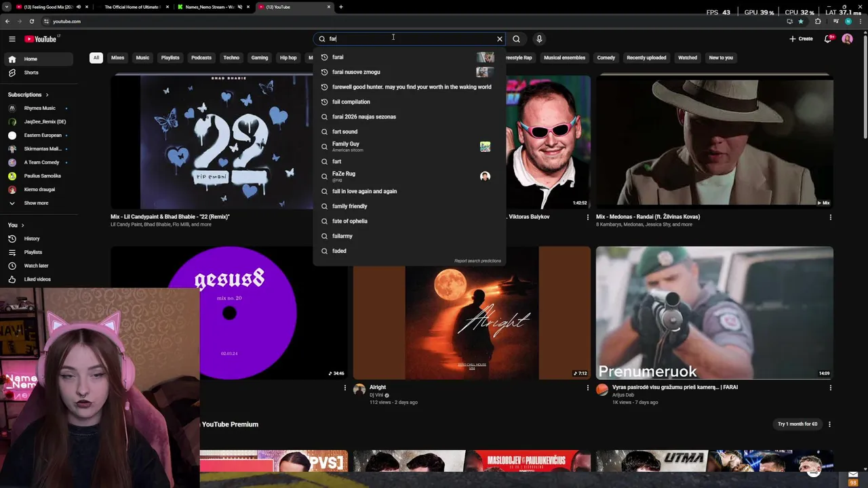Image resolution: width=868 pixels, height=488 pixels.
Task: Choose the 'faded' suggestion
Action: pyautogui.click(x=410, y=251)
